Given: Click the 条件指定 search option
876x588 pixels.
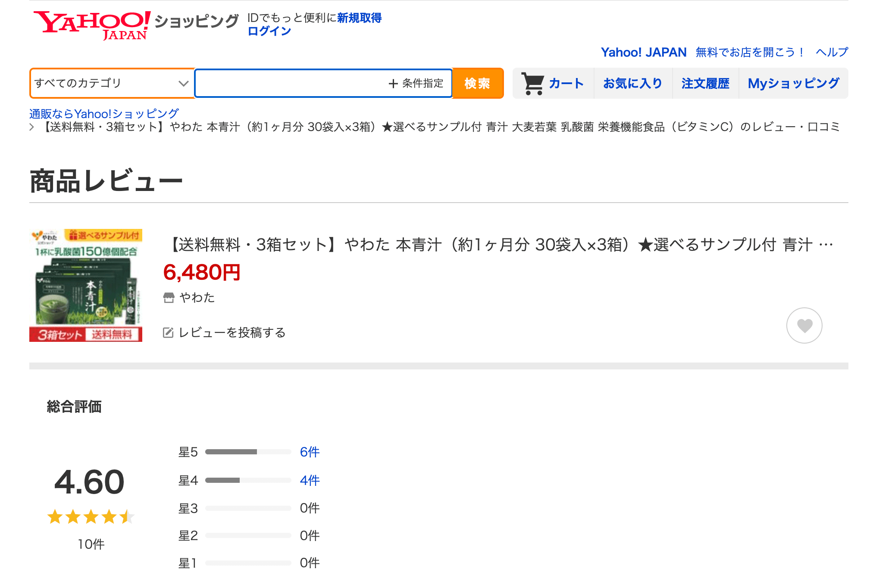Looking at the screenshot, I should coord(416,84).
